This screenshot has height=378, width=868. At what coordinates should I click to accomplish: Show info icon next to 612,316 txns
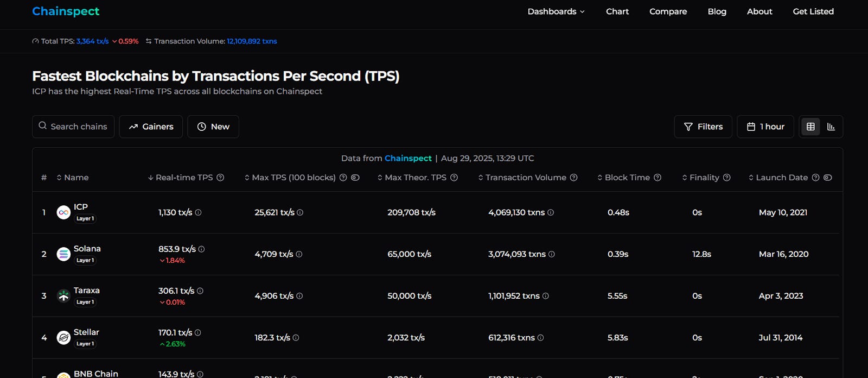540,338
